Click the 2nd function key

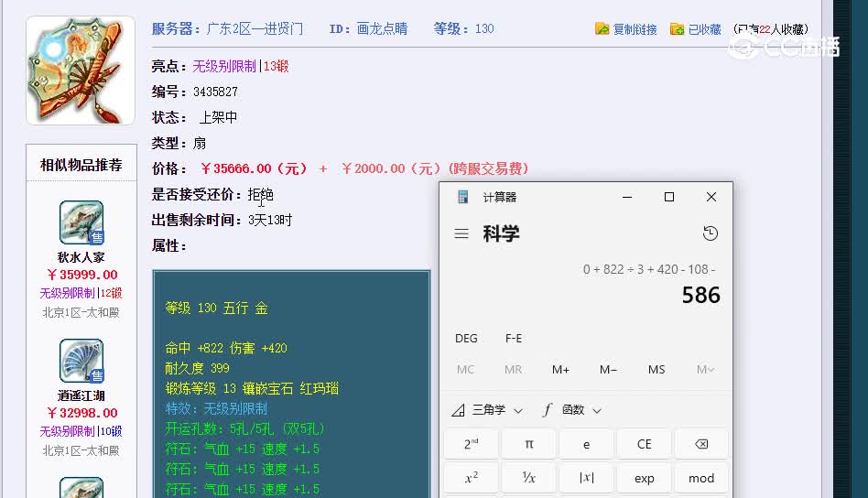[x=472, y=444]
